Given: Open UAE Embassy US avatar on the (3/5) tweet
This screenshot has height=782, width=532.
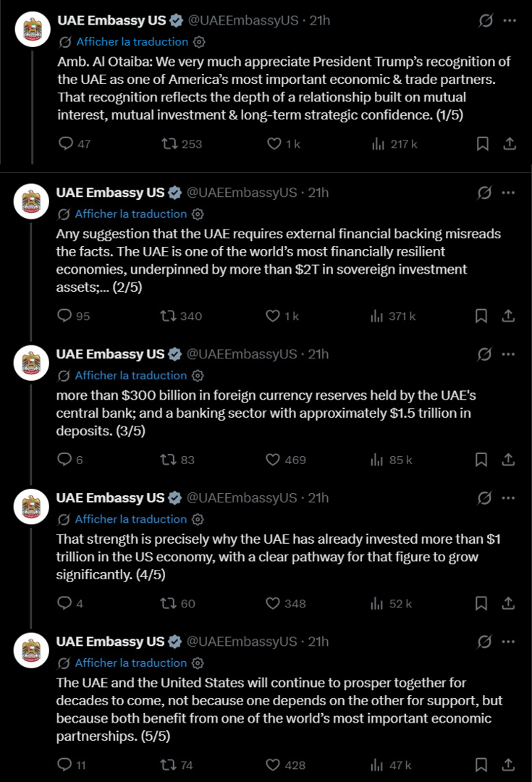Looking at the screenshot, I should 31,363.
